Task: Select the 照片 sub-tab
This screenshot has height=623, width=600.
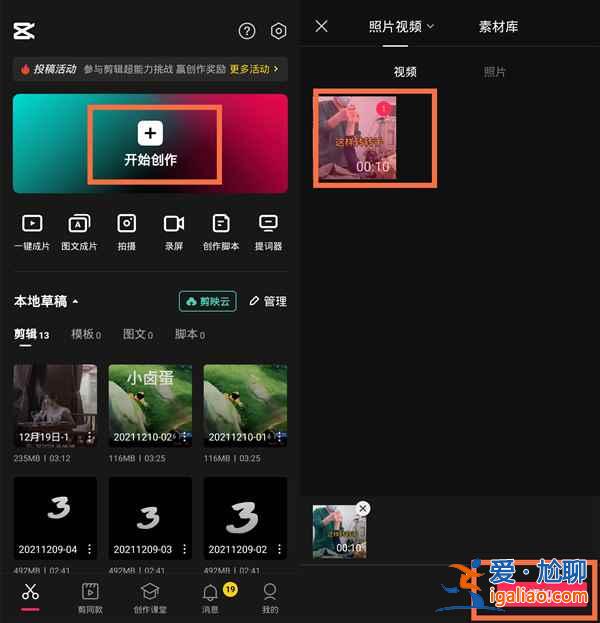Action: [494, 72]
